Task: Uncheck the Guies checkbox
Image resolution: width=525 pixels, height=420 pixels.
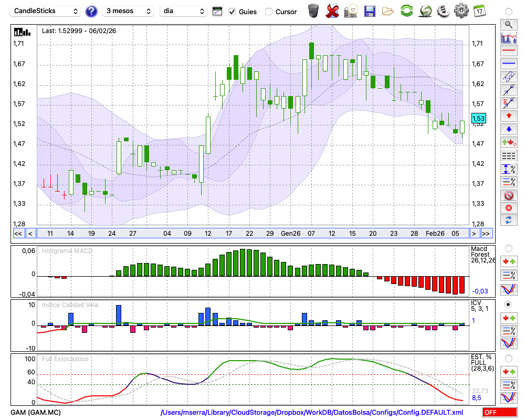Action: point(232,12)
